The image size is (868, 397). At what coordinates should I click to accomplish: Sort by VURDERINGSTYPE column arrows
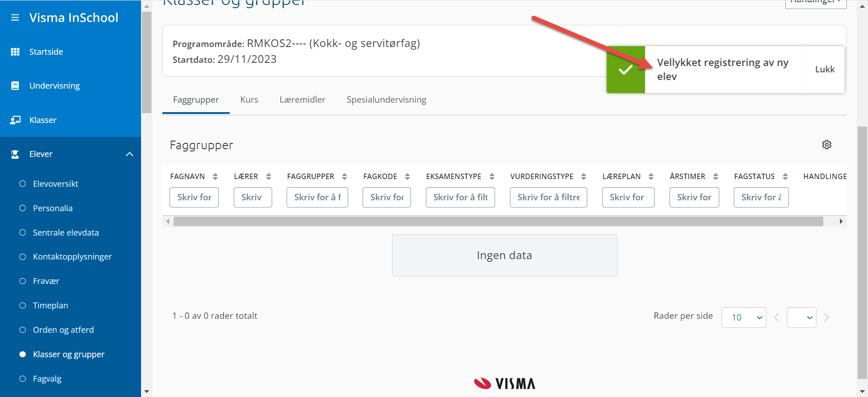[584, 176]
